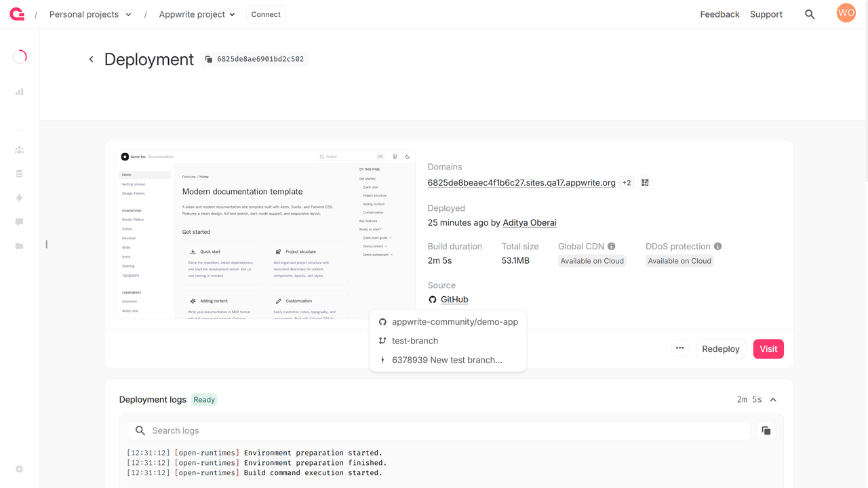Image resolution: width=868 pixels, height=488 pixels.
Task: Expand the Appwrite project dropdown
Action: pos(197,14)
